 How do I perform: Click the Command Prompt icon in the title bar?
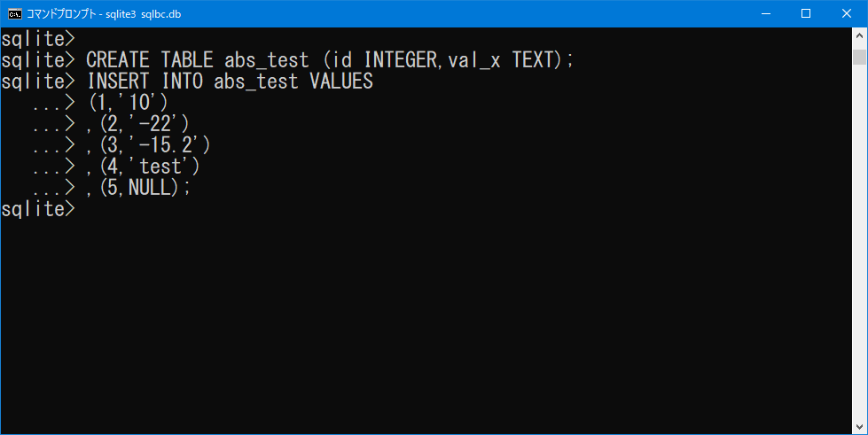(15, 13)
